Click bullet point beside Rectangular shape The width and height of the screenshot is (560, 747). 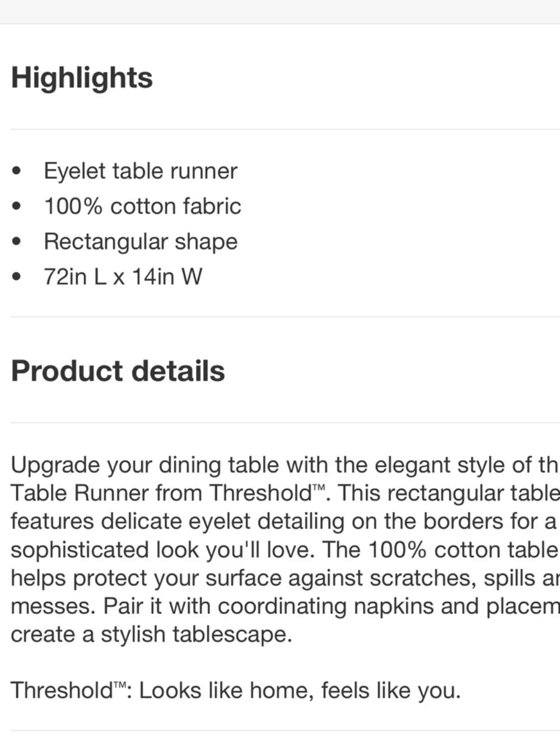17,242
